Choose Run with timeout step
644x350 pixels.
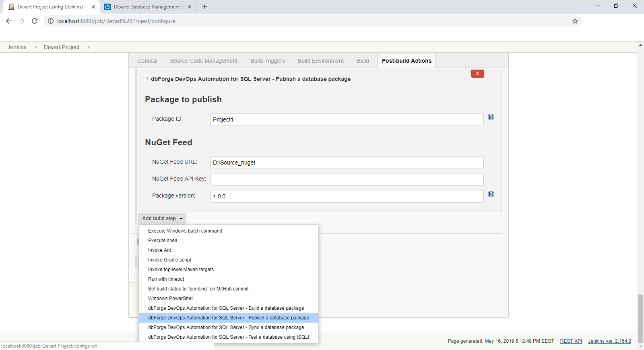pos(229,279)
